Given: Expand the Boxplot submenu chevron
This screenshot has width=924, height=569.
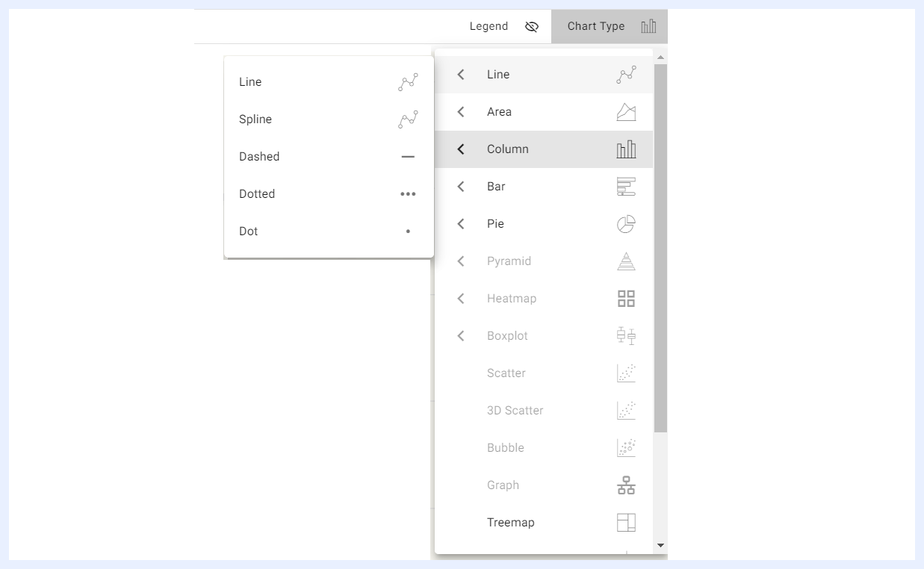Looking at the screenshot, I should 461,336.
